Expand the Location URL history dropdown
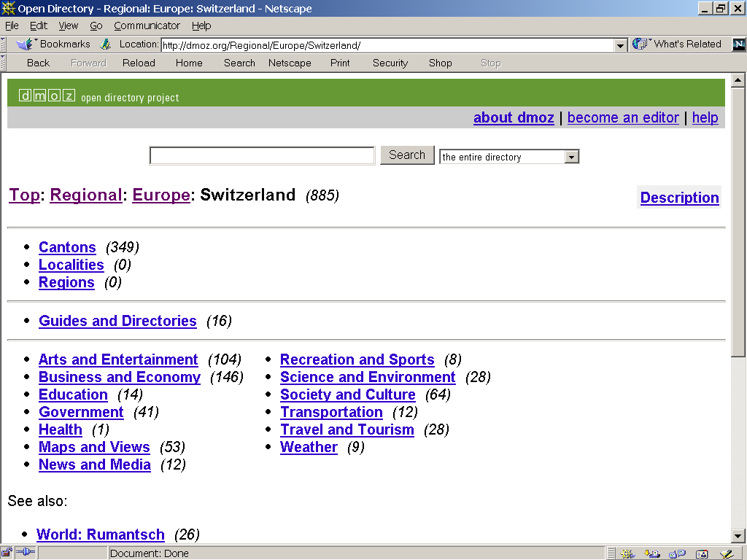 click(x=620, y=46)
